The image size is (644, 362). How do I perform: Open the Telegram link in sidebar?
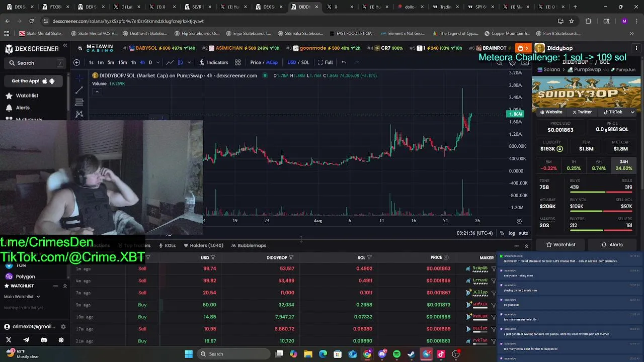(x=26, y=340)
